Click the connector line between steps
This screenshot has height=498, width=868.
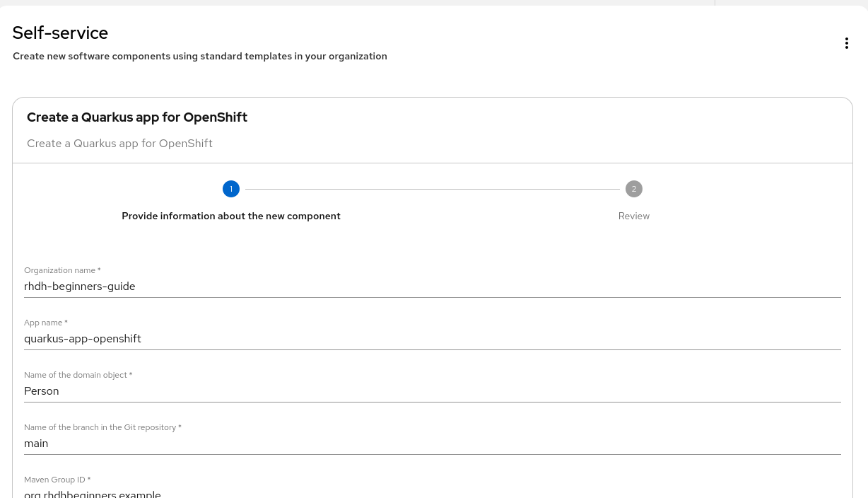433,189
